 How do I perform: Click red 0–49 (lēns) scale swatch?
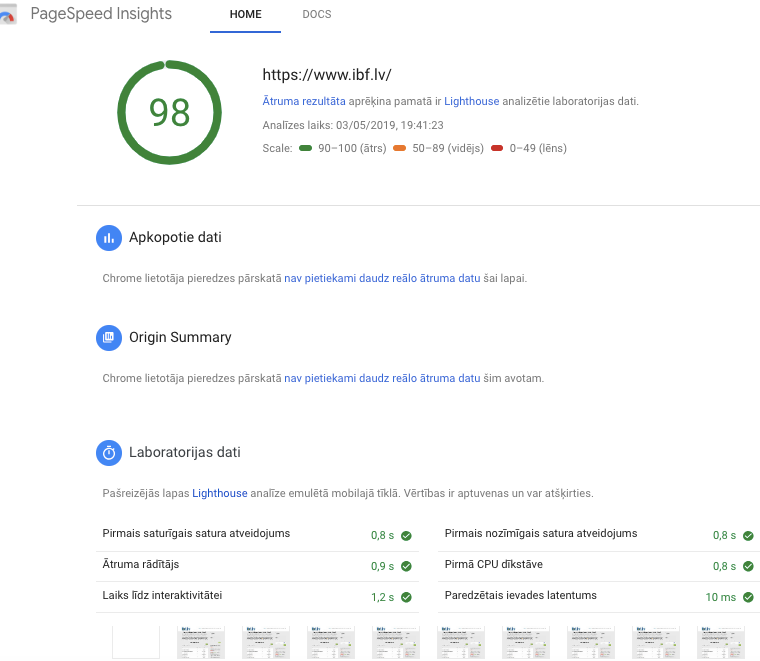tap(497, 148)
